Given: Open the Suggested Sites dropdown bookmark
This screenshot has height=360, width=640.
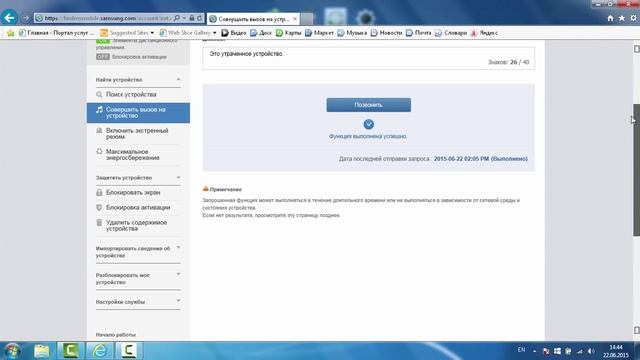Looking at the screenshot, I should coord(127,33).
